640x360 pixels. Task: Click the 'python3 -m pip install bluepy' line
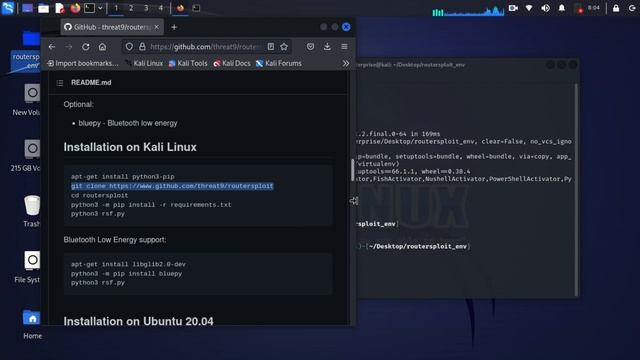click(127, 273)
